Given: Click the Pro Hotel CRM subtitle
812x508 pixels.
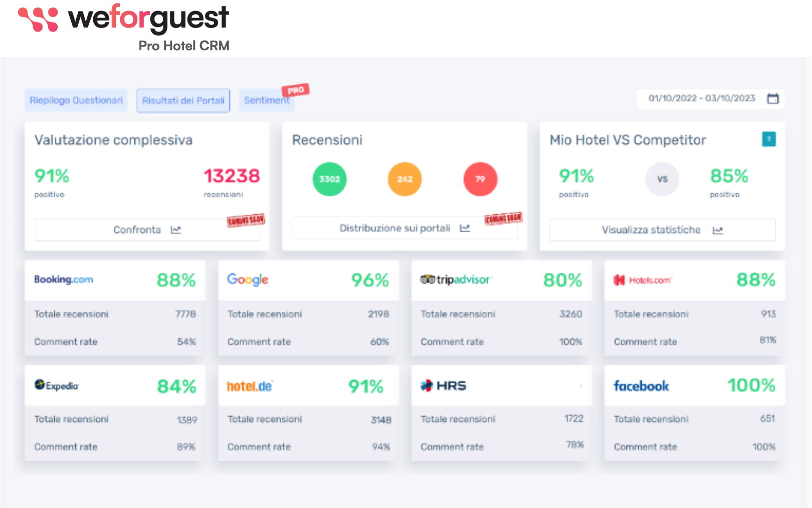Looking at the screenshot, I should coord(184,46).
